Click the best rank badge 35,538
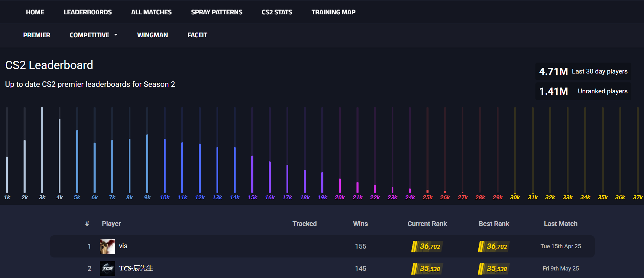644x278 pixels. point(494,268)
